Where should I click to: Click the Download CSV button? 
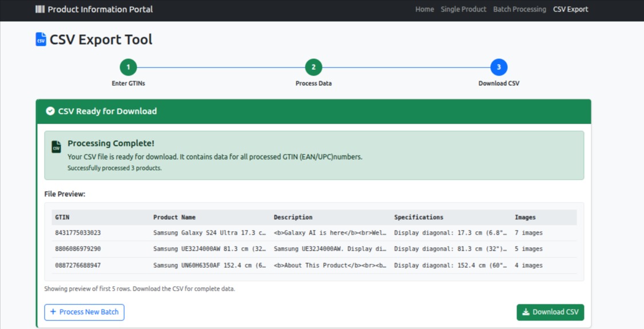point(550,312)
